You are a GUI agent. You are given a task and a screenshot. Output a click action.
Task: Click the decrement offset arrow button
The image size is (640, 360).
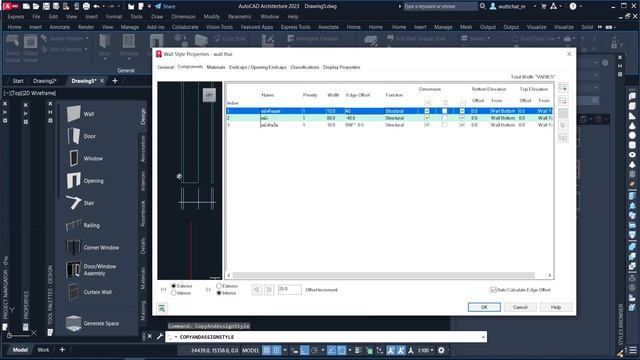tap(257, 290)
